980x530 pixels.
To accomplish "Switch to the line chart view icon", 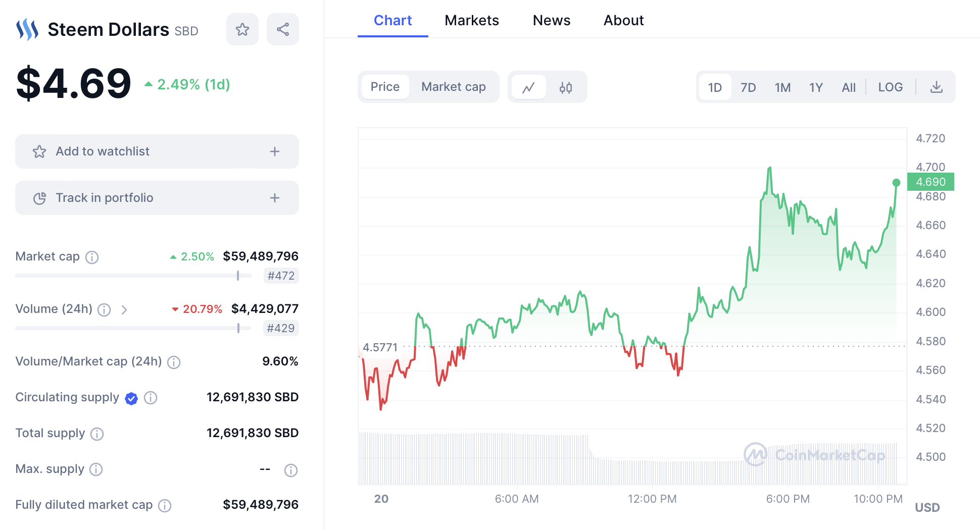I will tap(528, 87).
